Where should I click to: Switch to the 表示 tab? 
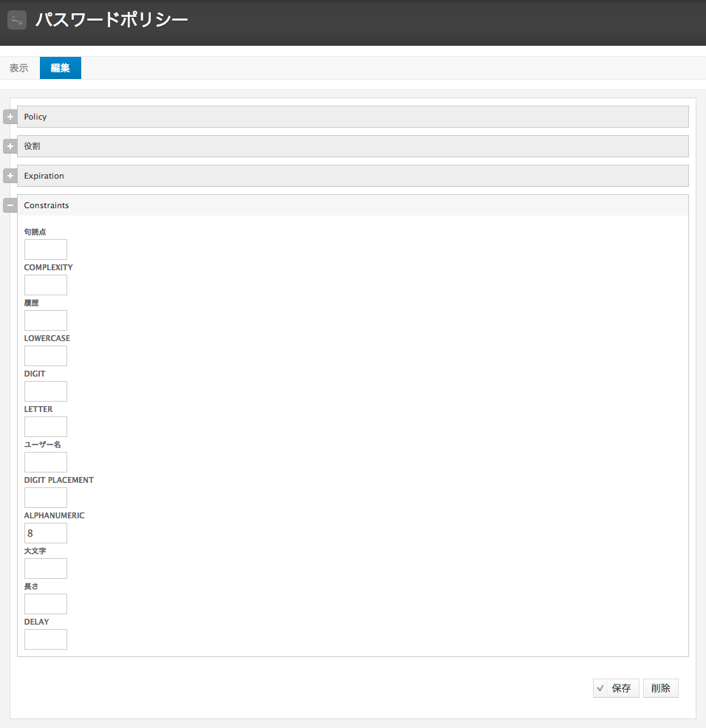[18, 67]
